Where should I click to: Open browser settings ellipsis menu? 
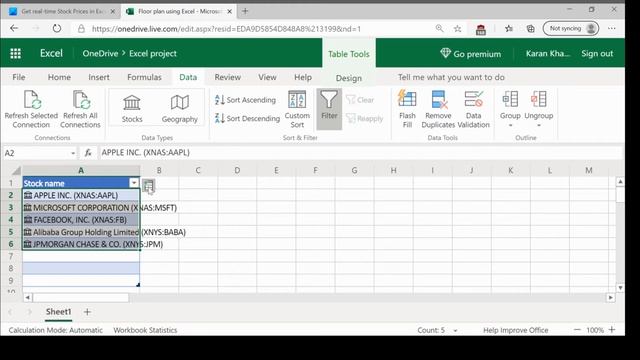click(611, 29)
